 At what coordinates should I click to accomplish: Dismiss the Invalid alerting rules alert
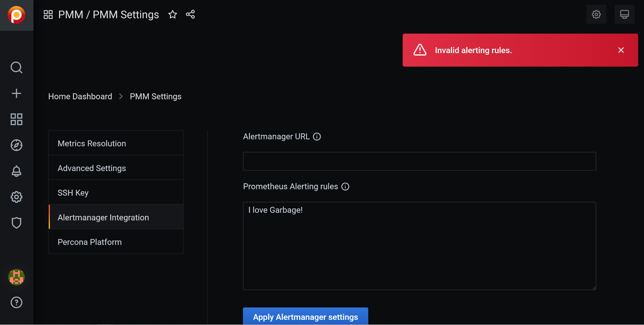click(x=621, y=50)
